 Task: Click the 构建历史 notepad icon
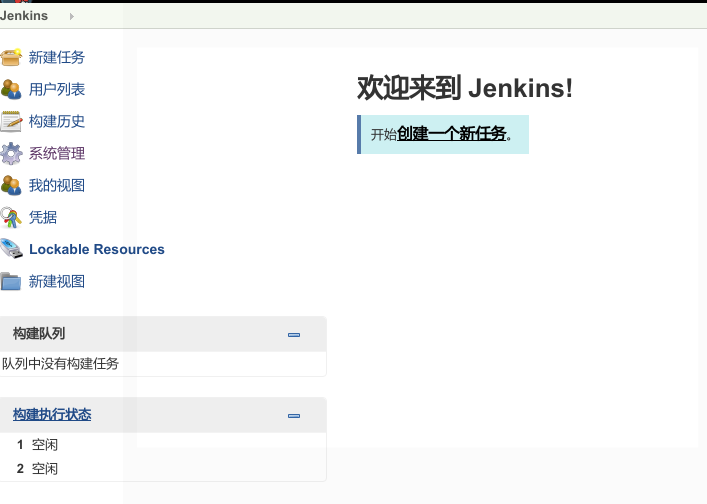point(11,121)
